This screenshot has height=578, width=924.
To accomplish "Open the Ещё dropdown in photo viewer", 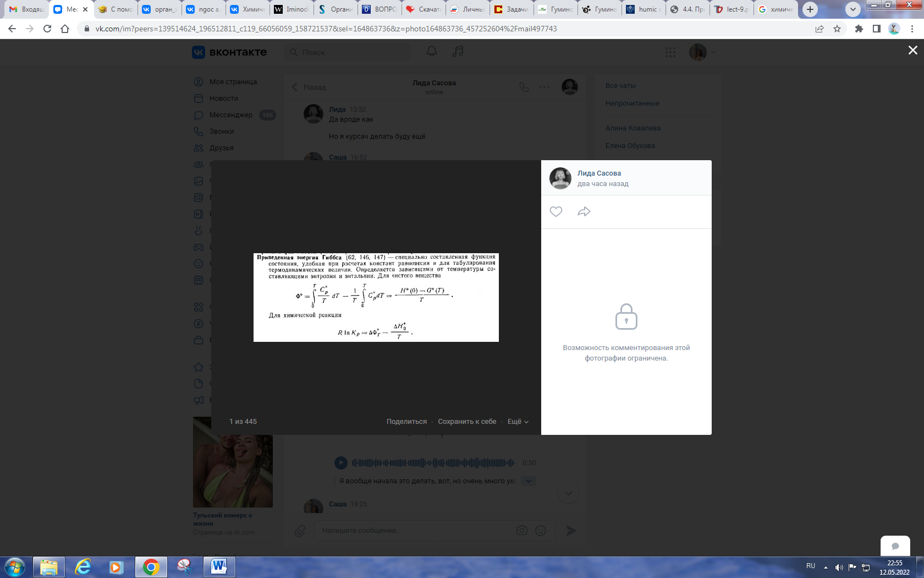I will coord(518,422).
